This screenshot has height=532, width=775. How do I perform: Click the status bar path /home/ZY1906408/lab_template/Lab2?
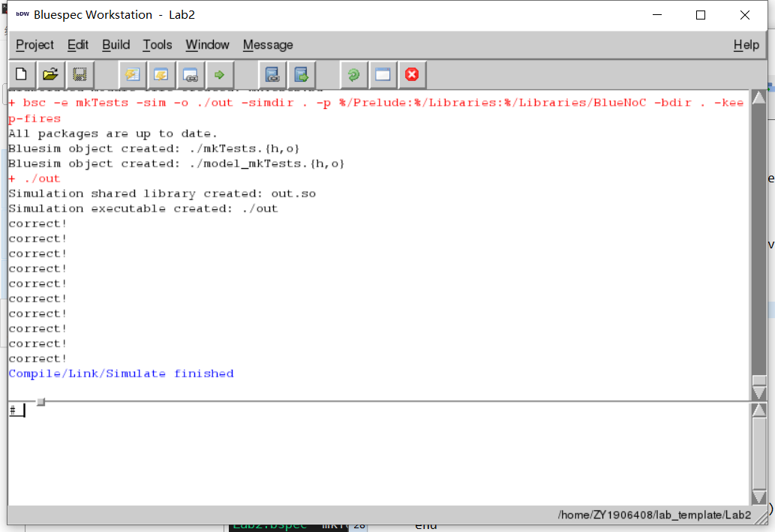tap(654, 515)
